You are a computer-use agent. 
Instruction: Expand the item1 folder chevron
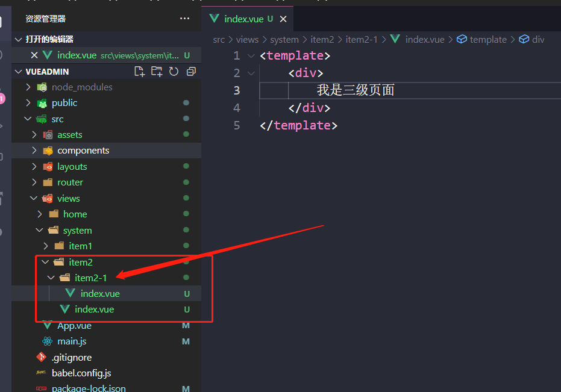tap(45, 246)
